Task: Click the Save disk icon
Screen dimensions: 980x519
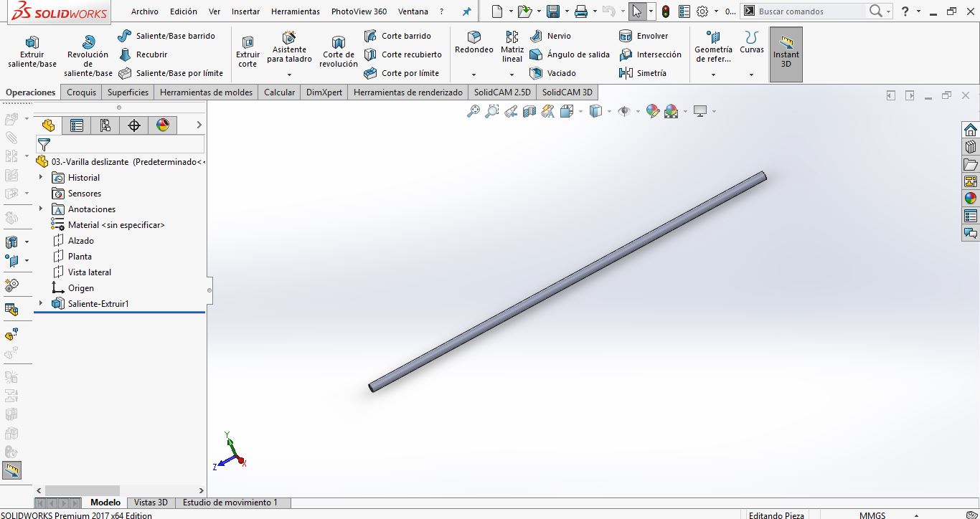Action: [553, 11]
